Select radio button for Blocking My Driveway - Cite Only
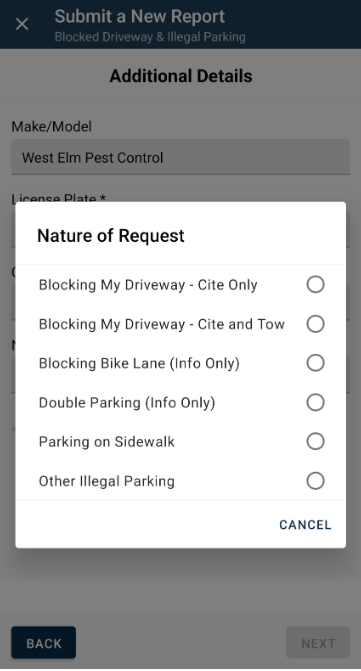 pyautogui.click(x=315, y=285)
